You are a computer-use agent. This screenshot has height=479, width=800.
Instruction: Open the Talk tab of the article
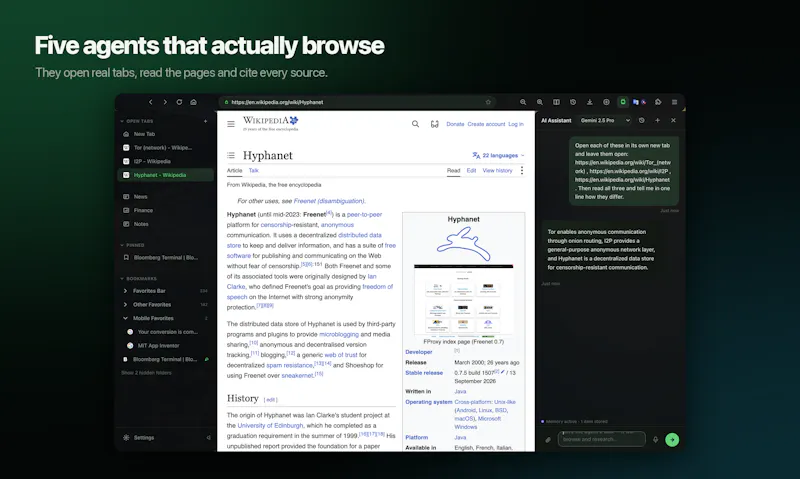point(254,170)
